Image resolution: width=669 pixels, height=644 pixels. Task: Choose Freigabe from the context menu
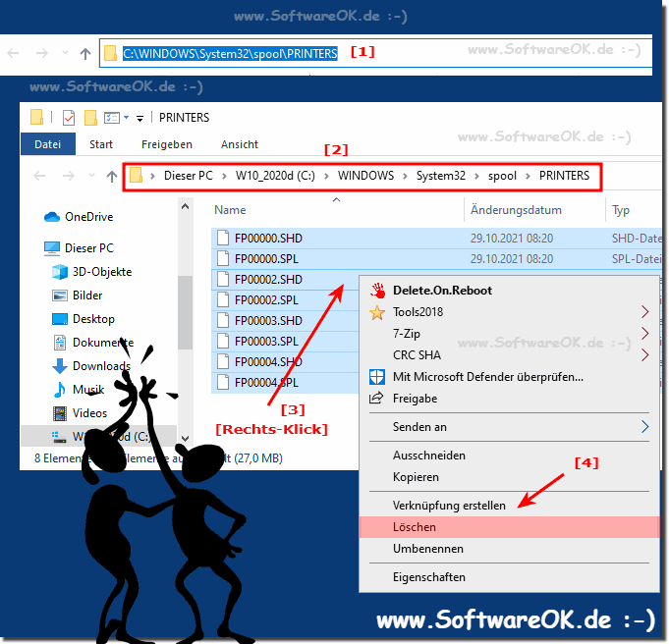tap(510, 399)
